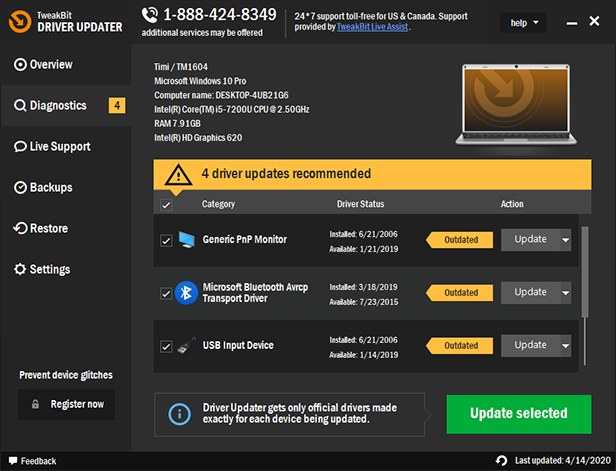Toggle the select-all checkbox in table header

[x=166, y=205]
